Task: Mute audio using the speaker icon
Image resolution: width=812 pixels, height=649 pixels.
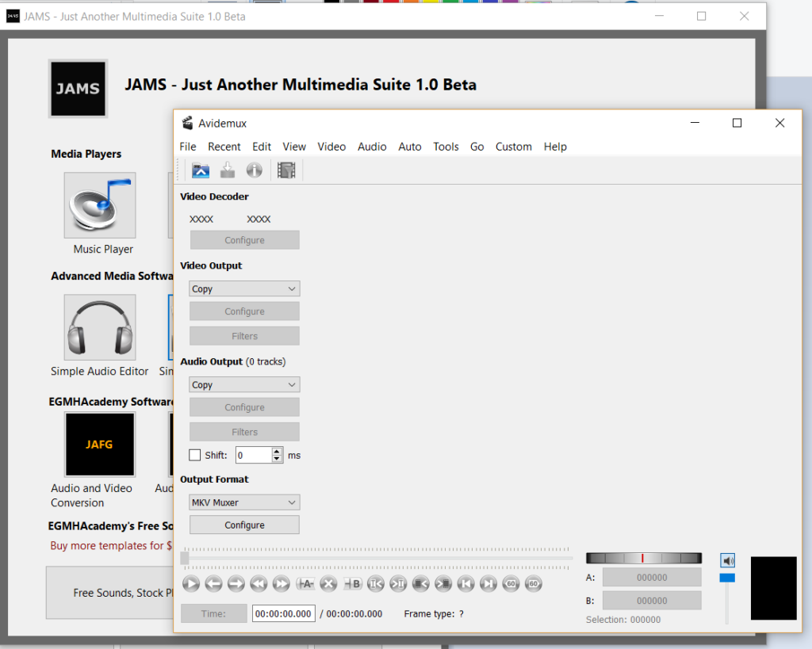Action: pos(728,560)
